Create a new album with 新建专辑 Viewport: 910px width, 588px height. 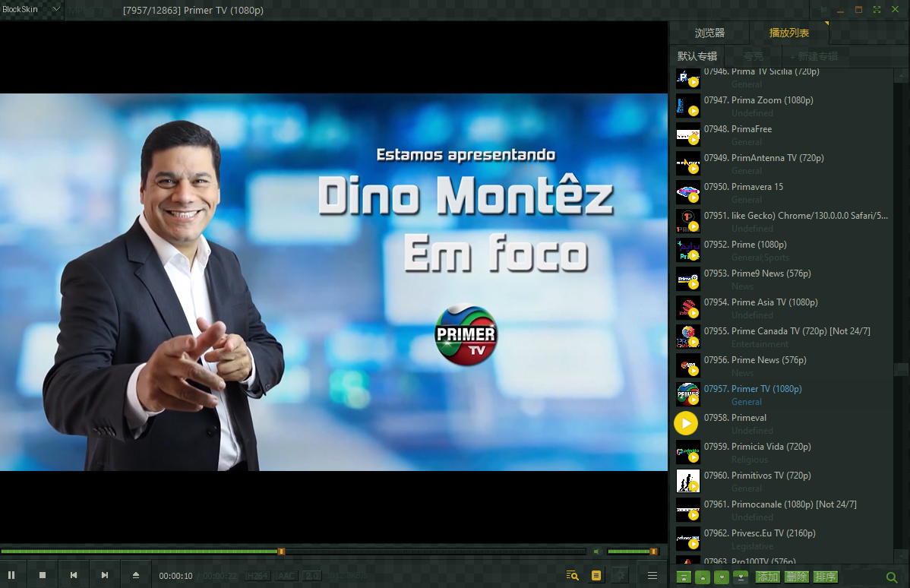pyautogui.click(x=814, y=56)
